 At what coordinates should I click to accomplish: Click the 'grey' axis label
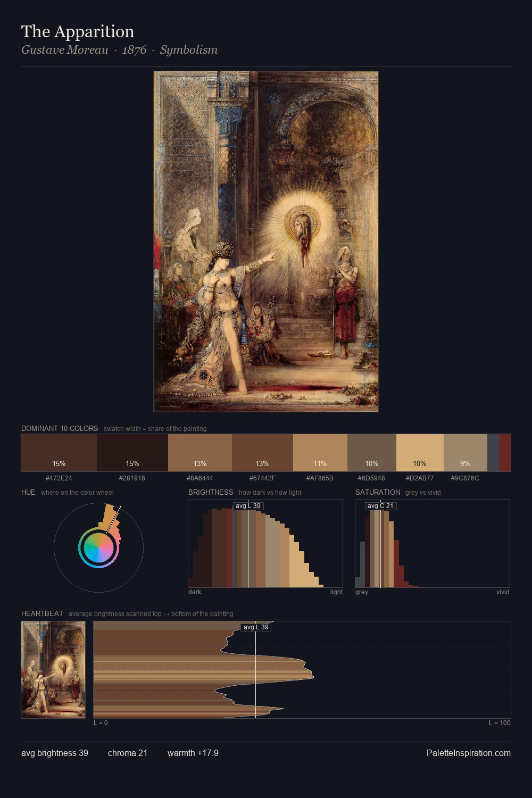click(x=362, y=592)
